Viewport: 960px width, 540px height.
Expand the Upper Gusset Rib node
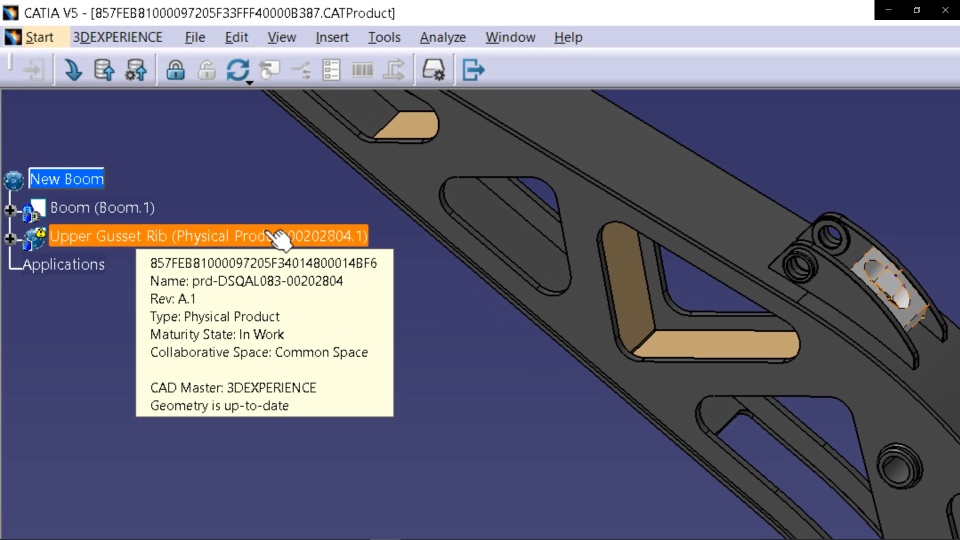10,238
